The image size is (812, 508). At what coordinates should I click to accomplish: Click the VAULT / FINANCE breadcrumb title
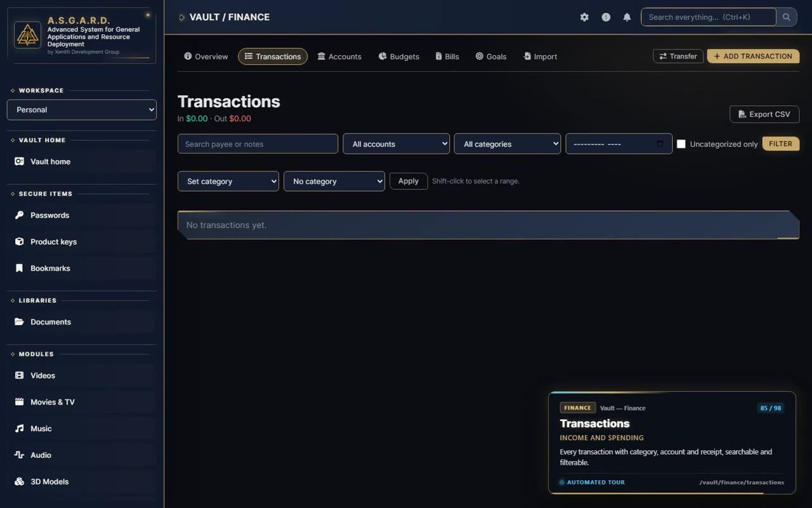tap(230, 17)
